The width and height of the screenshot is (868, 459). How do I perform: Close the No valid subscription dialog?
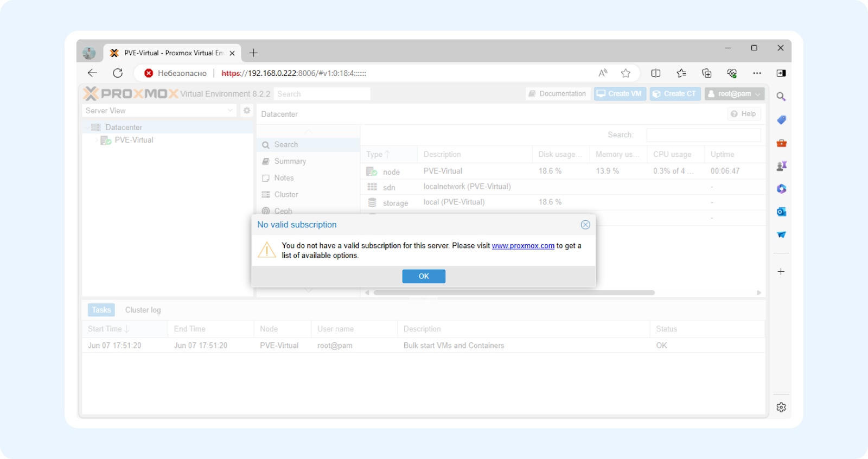[x=585, y=225]
